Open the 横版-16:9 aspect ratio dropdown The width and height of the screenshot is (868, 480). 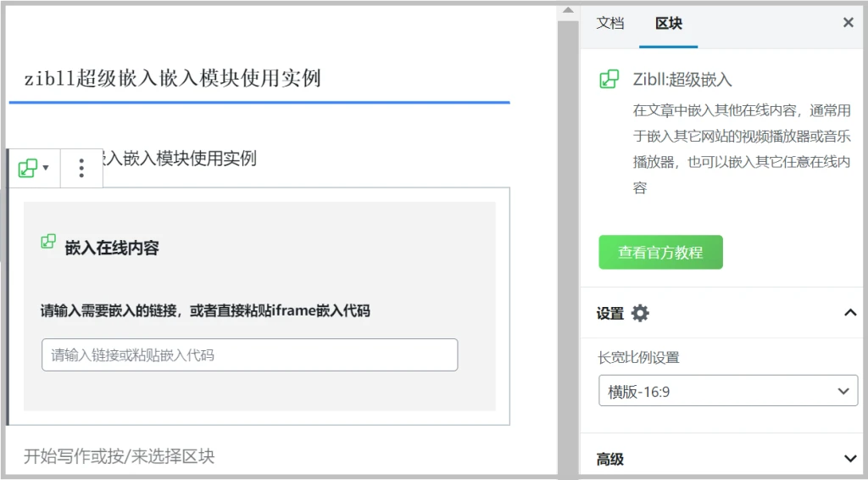click(728, 391)
